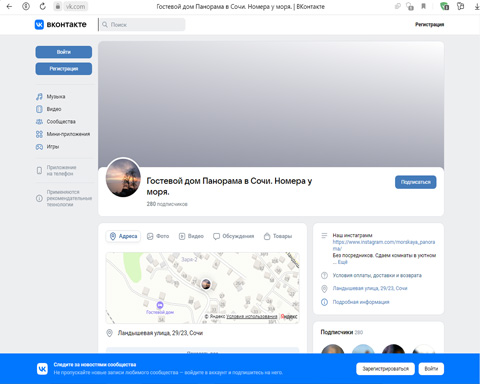Switch to the Обсуждения tab
This screenshot has height=384, width=480.
(x=234, y=236)
